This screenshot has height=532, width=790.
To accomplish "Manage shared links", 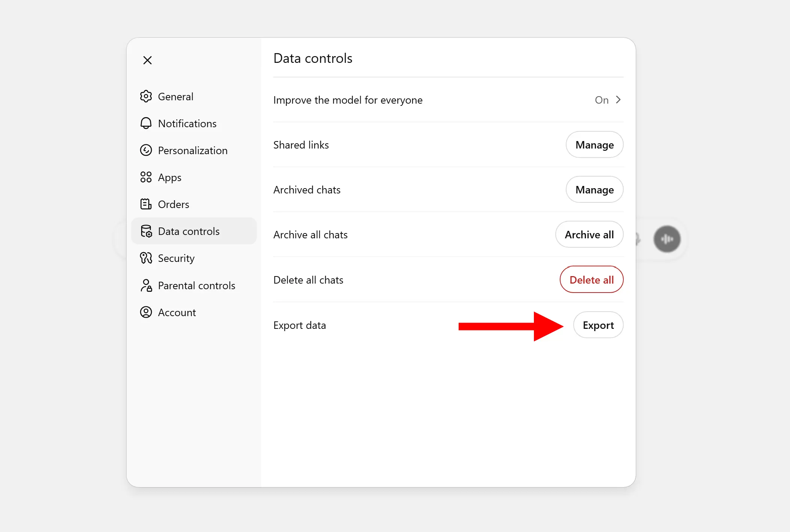I will point(594,145).
